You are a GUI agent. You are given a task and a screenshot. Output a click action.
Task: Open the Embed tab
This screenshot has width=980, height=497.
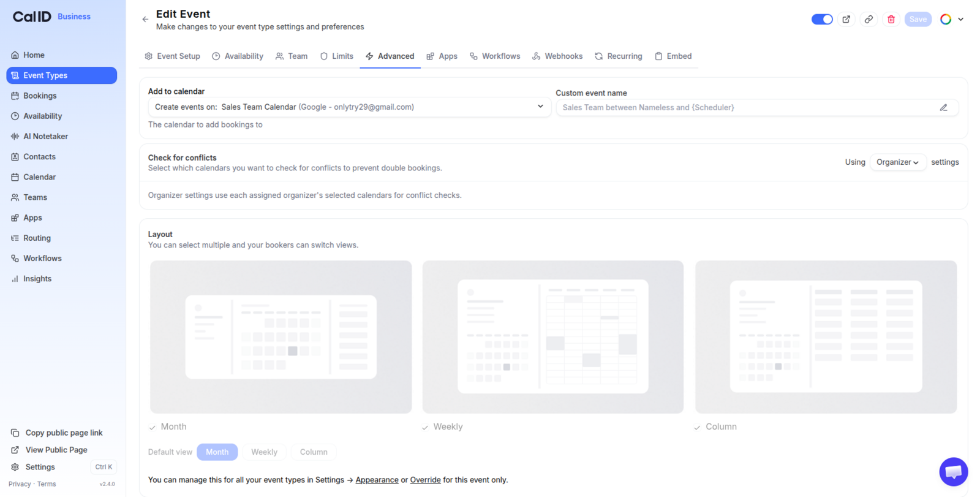coord(673,56)
